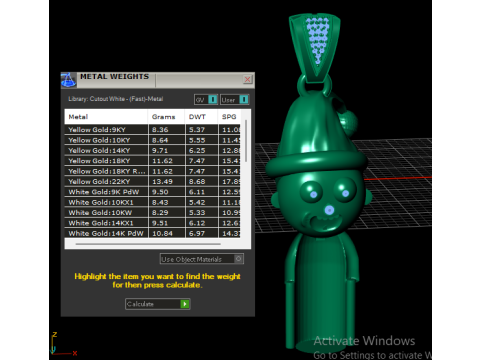Screen dimensions: 480x360
Task: Click the 8.43 grams value
Action: [x=160, y=202]
